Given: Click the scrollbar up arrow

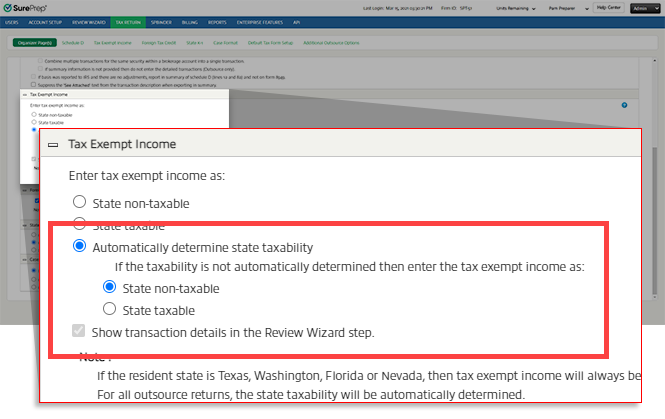Looking at the screenshot, I should [x=655, y=61].
